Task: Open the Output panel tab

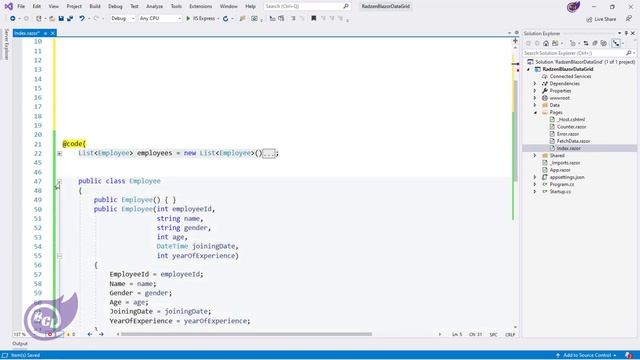Action: tap(20, 344)
